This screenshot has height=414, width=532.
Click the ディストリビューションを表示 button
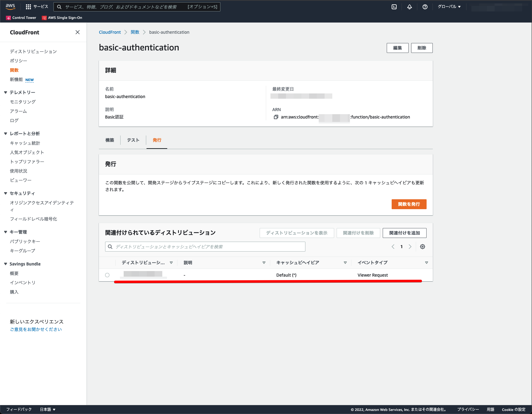coord(297,233)
